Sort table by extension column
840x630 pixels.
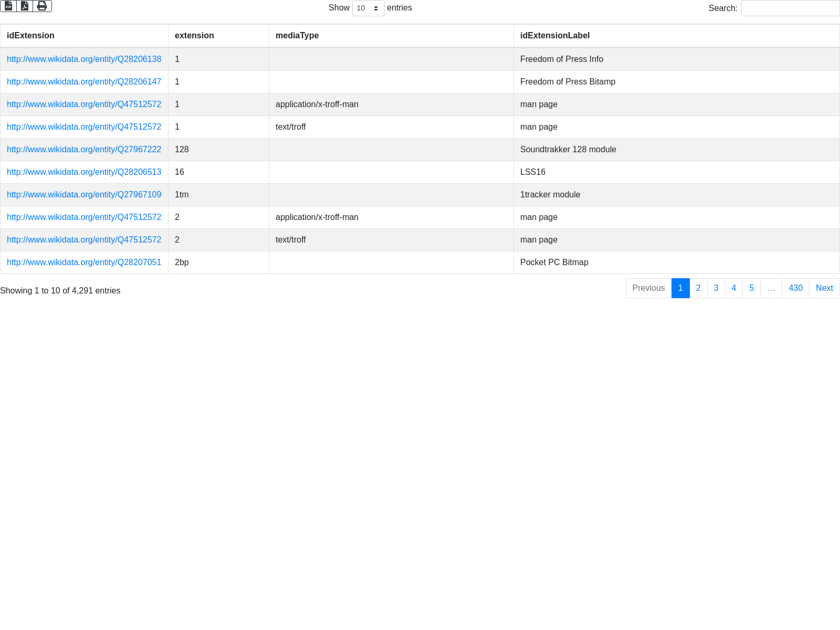[x=194, y=36]
